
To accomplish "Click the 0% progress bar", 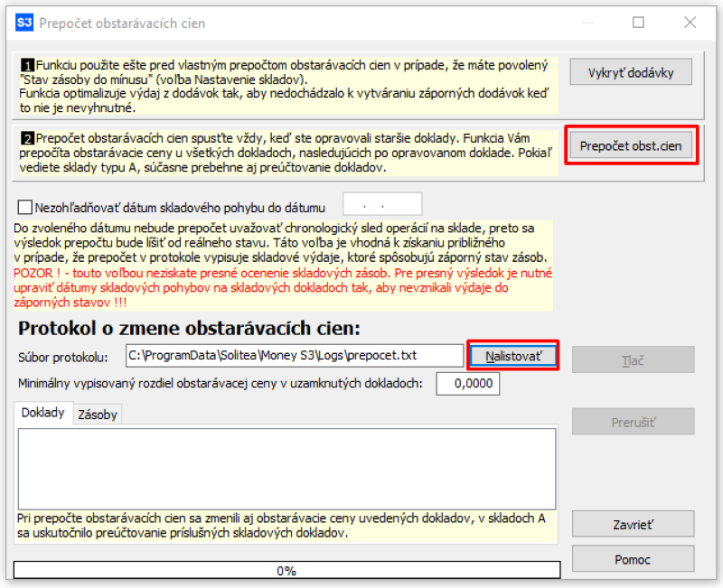I will [x=286, y=571].
